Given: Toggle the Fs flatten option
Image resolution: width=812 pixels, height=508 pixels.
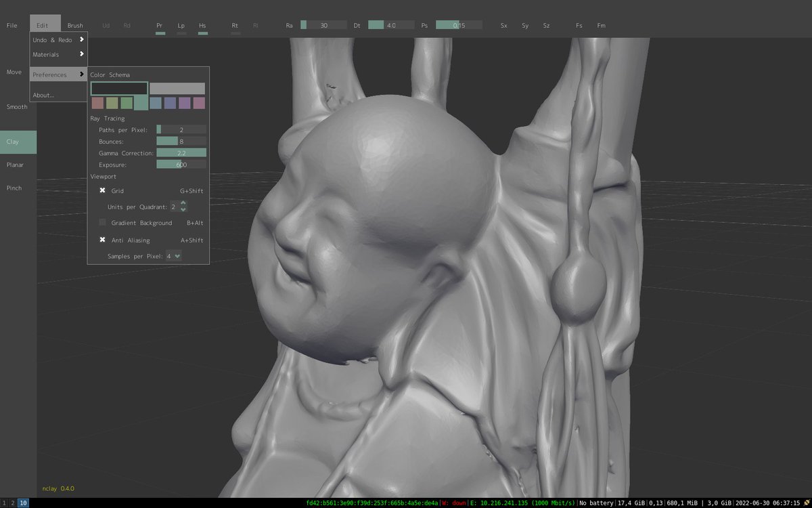Looking at the screenshot, I should pos(579,25).
